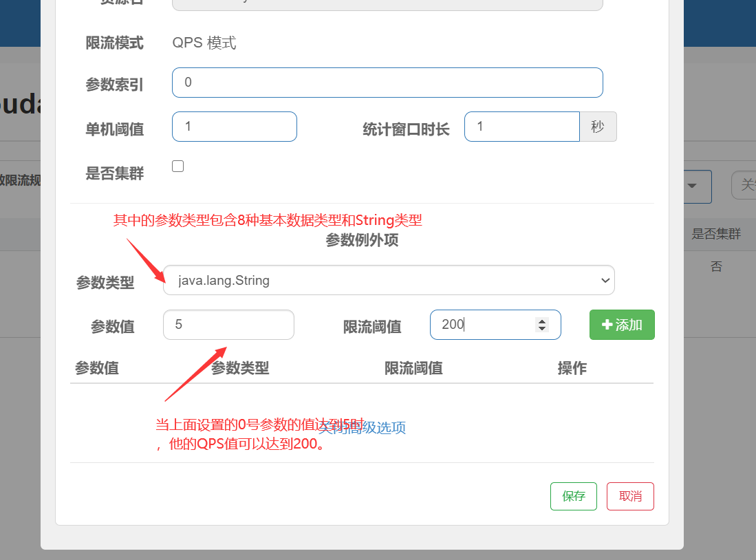Cancel the dialog via 取消 button
This screenshot has height=560, width=756.
click(x=630, y=496)
